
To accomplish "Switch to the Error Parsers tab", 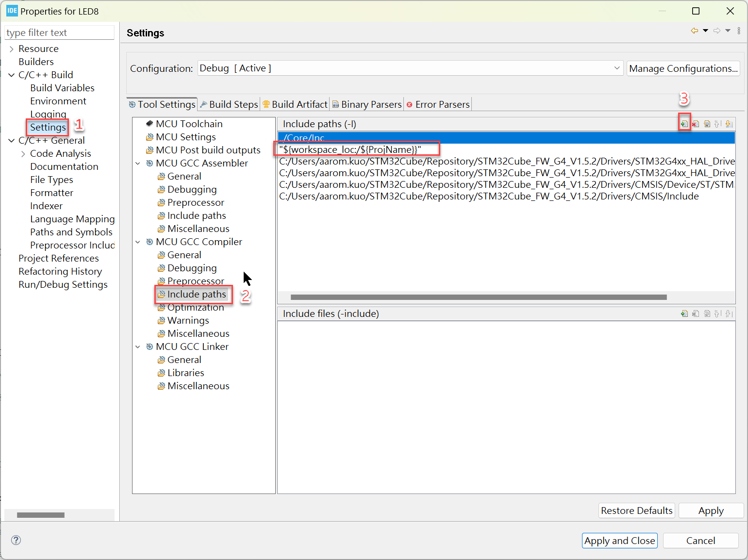I will pyautogui.click(x=438, y=104).
